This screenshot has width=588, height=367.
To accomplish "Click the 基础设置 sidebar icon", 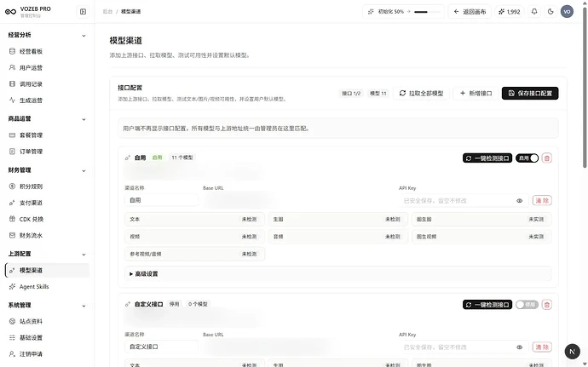I will [x=12, y=338].
